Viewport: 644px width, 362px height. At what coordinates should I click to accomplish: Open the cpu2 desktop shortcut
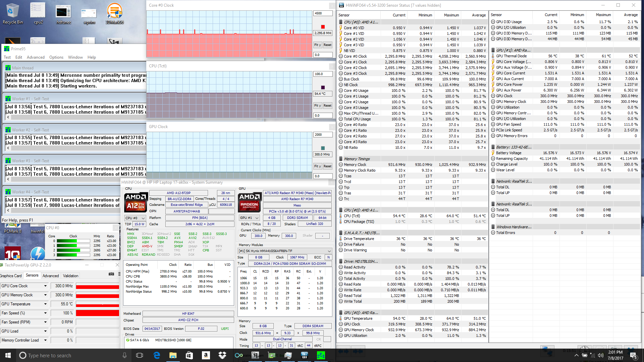(x=38, y=13)
